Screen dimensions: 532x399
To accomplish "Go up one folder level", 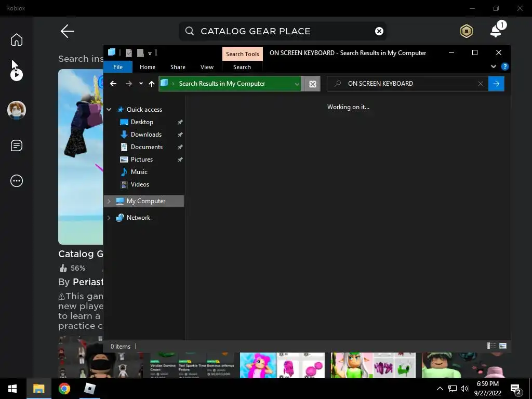I will [152, 84].
